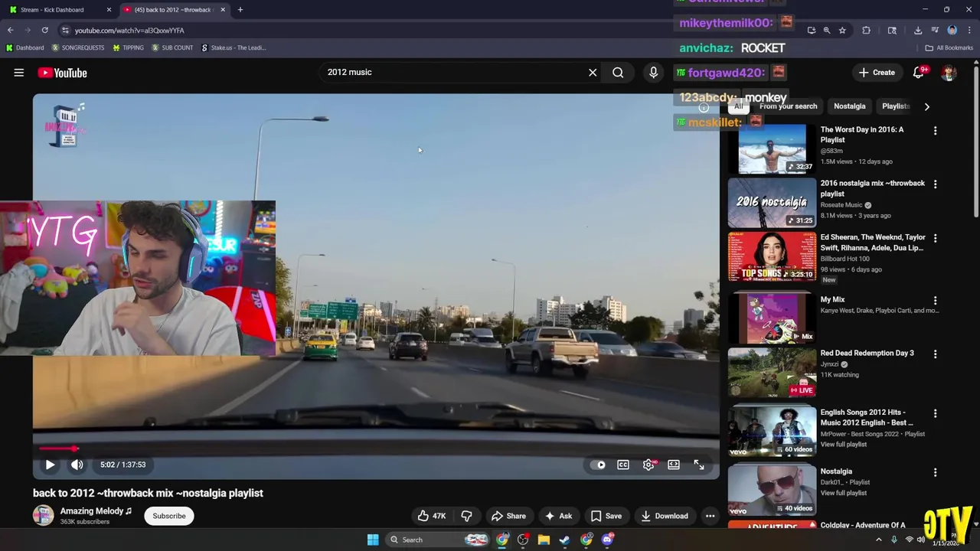This screenshot has width=980, height=551.
Task: Open the SONGREQUESTS bookmark
Action: 77,47
